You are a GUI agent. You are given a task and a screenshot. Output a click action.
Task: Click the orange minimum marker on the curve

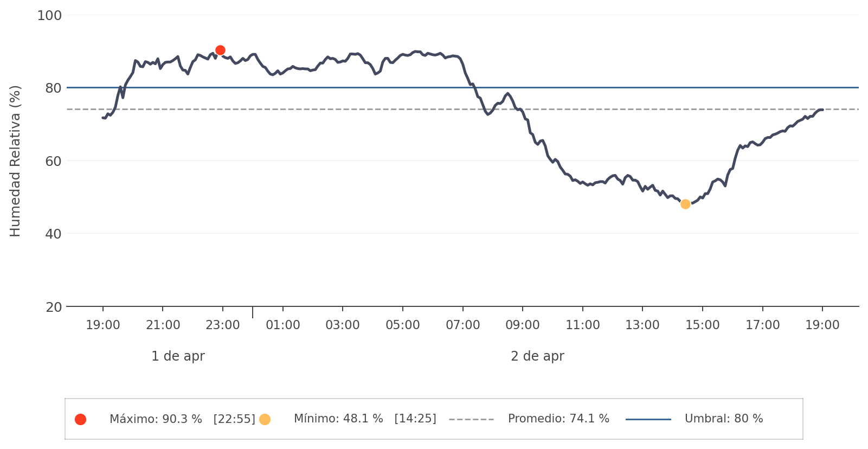tap(685, 204)
